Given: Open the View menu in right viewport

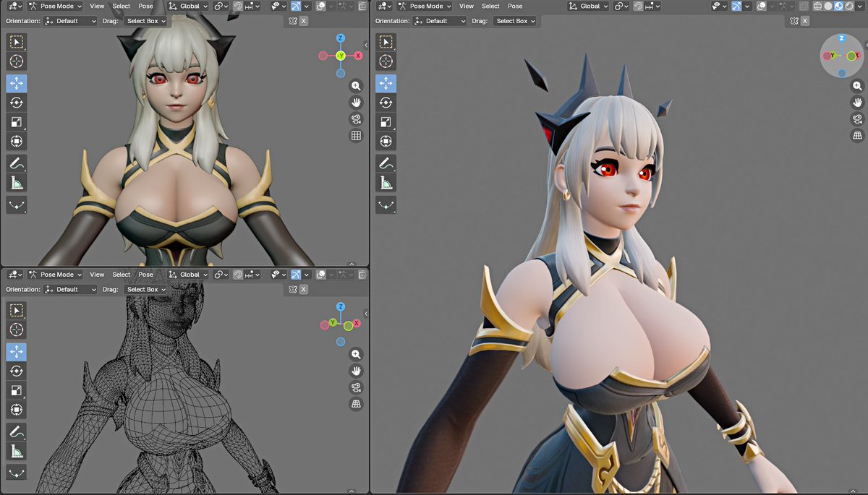Looking at the screenshot, I should tap(467, 6).
